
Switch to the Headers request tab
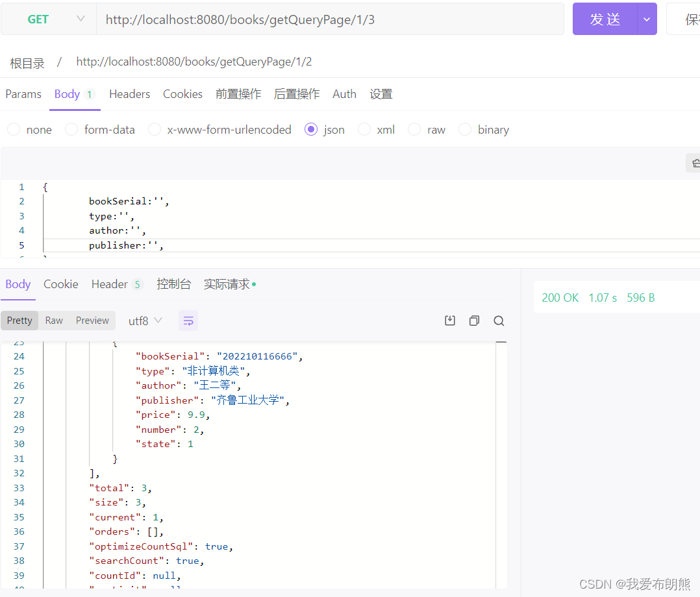tap(129, 94)
